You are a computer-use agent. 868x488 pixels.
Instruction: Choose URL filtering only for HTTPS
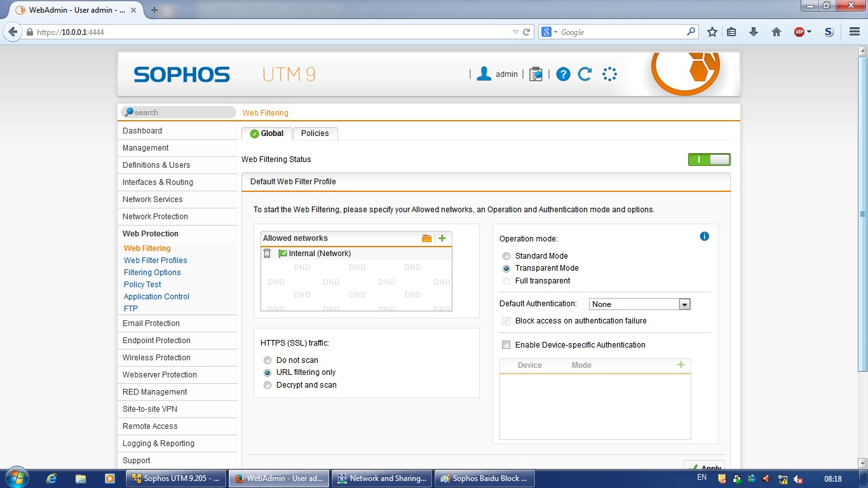pyautogui.click(x=268, y=373)
